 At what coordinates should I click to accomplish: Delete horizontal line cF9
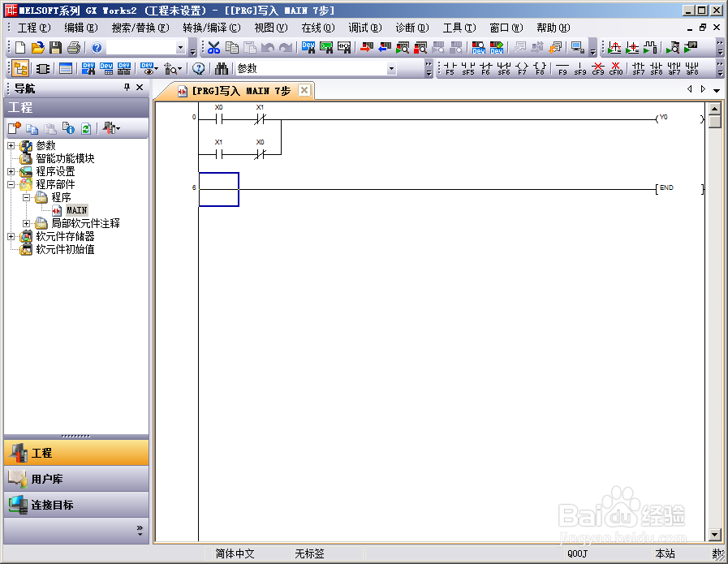(x=598, y=69)
